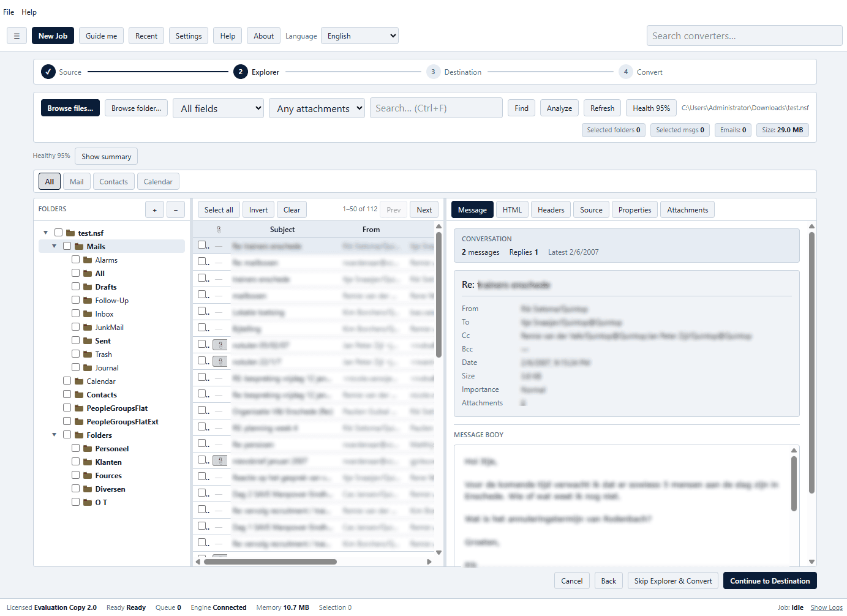Check the Sent folder checkbox

pos(76,340)
